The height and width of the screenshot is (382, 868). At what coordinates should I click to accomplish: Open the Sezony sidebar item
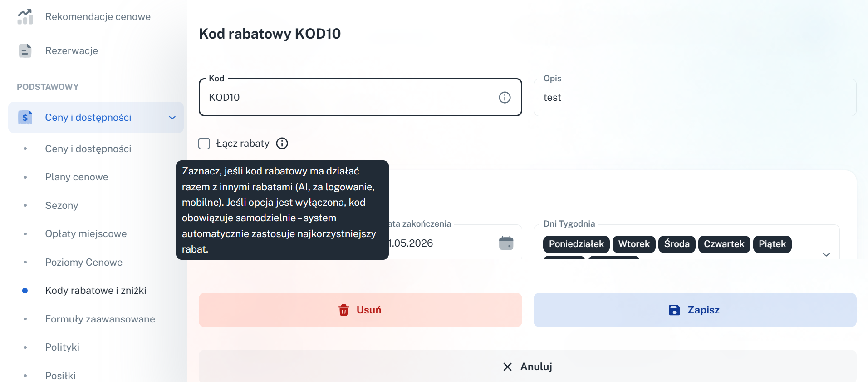(x=62, y=206)
